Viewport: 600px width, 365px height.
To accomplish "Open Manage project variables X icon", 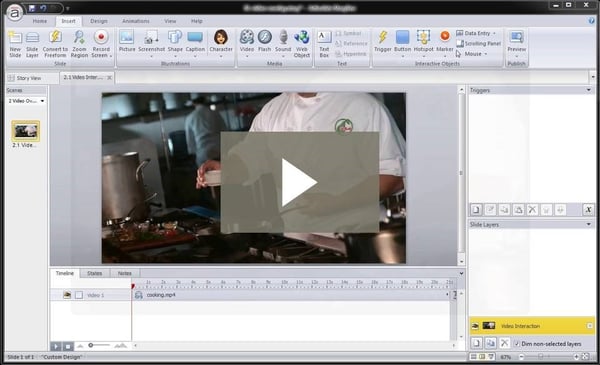I will pyautogui.click(x=589, y=210).
